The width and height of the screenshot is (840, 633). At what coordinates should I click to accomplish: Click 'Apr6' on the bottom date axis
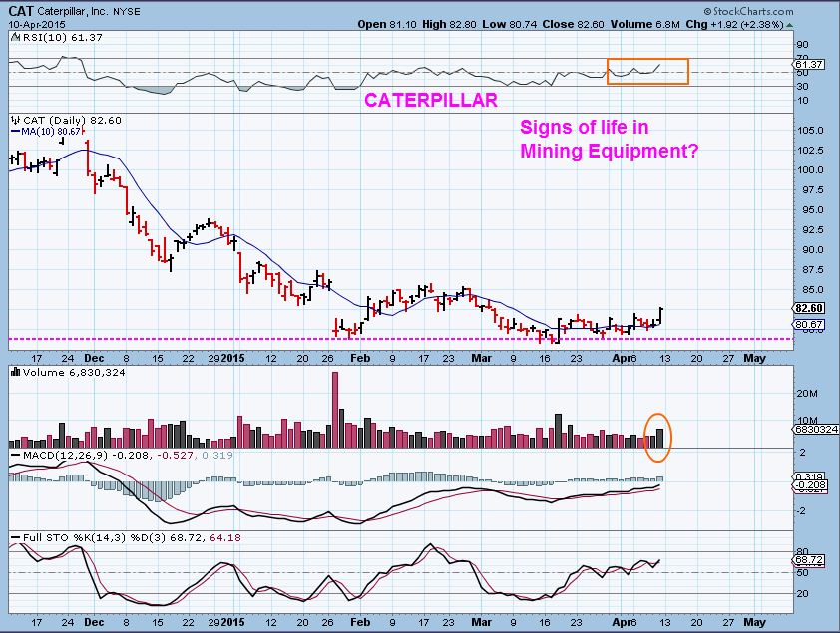625,622
